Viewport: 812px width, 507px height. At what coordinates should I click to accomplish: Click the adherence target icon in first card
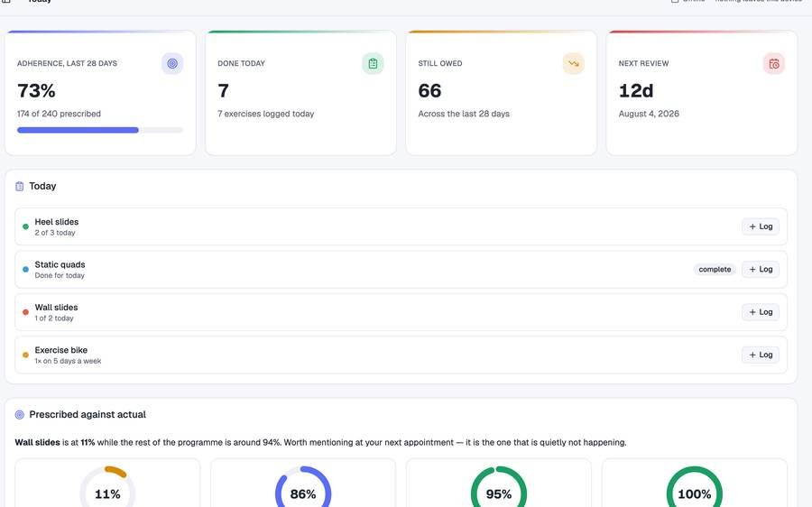coord(172,64)
